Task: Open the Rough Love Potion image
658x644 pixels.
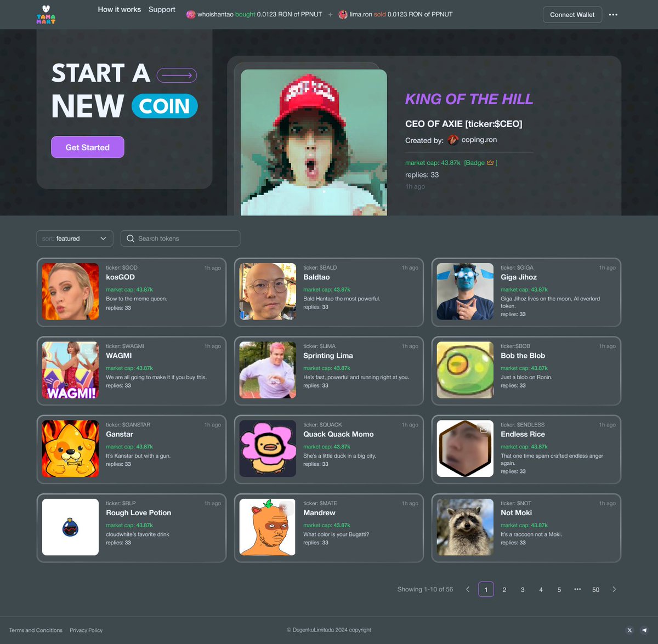Action: [x=70, y=527]
